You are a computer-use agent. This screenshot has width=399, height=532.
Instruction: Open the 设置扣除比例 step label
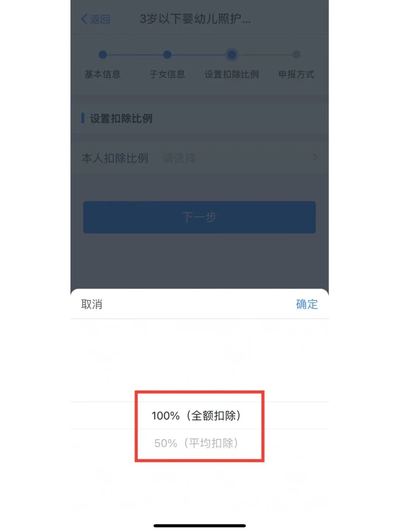232,74
